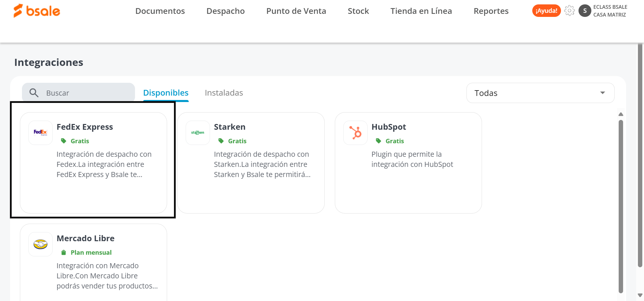644x301 pixels.
Task: Click the FedEx Gratis tag icon
Action: (63, 141)
